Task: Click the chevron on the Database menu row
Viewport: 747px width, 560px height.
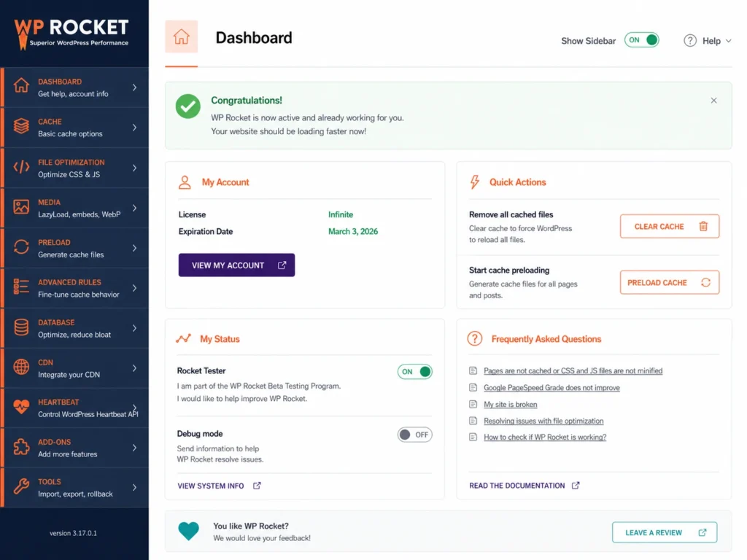Action: pyautogui.click(x=135, y=328)
